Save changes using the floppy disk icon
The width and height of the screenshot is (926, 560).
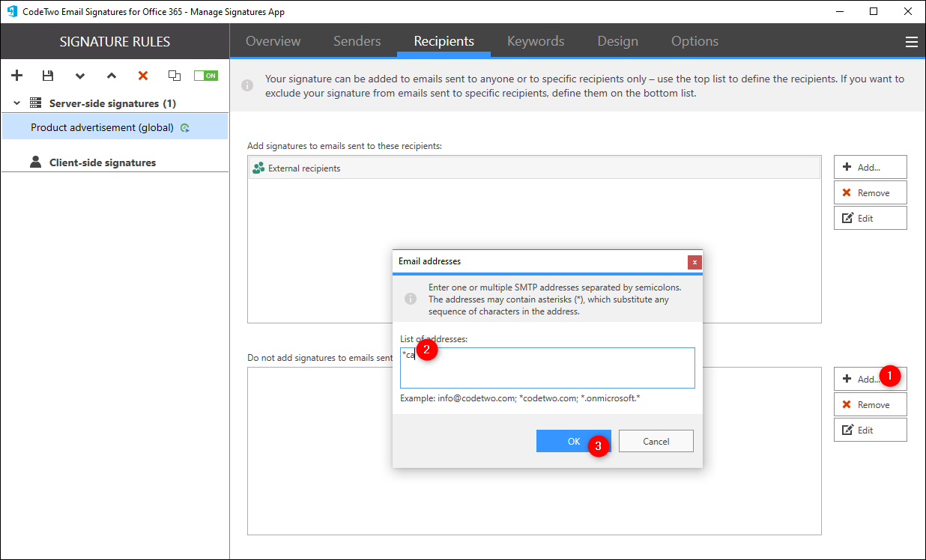(48, 75)
